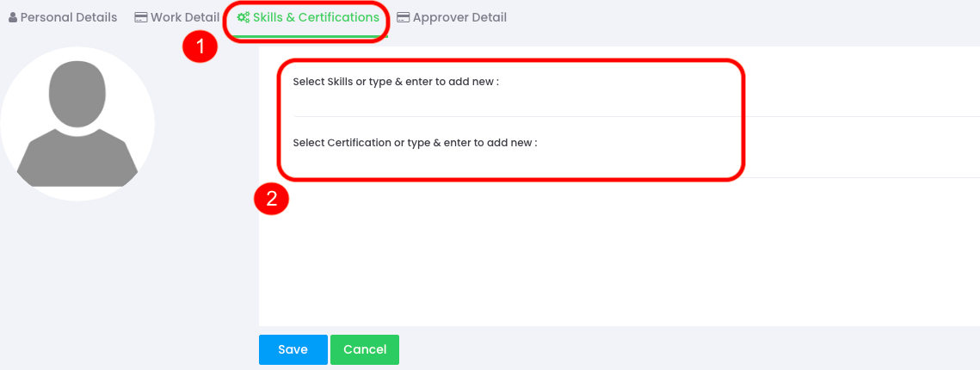Click the green underline below active tab
Image resolution: width=980 pixels, height=370 pixels.
pyautogui.click(x=309, y=36)
